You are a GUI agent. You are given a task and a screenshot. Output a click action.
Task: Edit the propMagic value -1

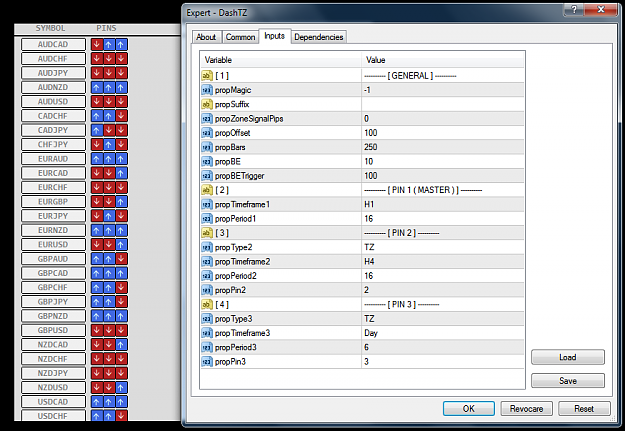click(443, 90)
